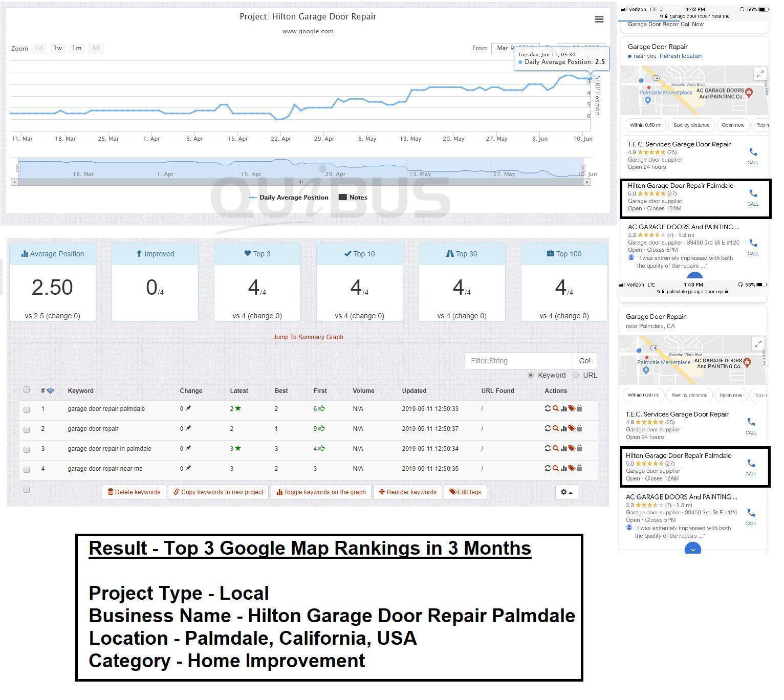Tick the select-all checkbox in table header
Screen dimensions: 784x700
tap(27, 390)
